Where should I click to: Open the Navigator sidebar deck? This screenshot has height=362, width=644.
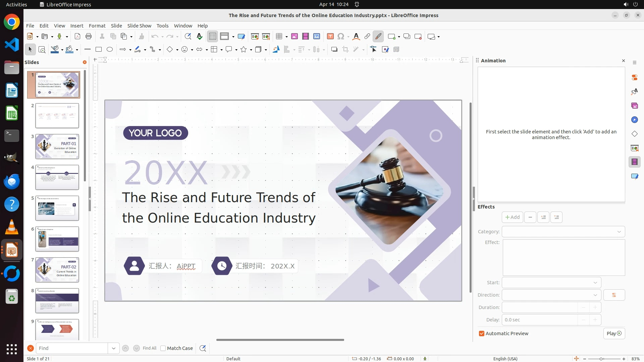point(634,120)
